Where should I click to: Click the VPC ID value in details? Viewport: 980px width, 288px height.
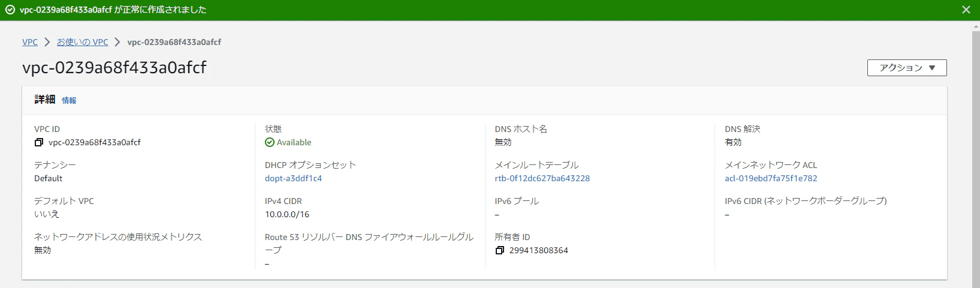click(x=95, y=142)
